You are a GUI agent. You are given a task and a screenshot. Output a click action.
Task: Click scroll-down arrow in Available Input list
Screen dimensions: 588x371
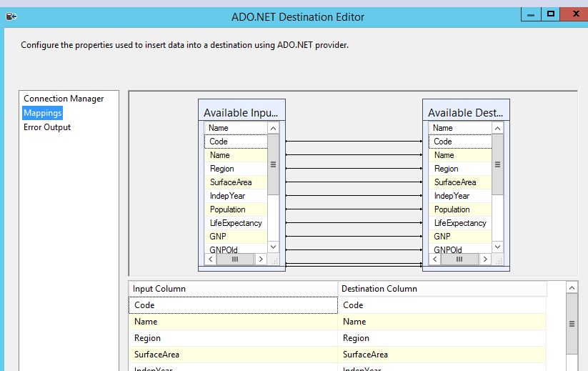click(273, 247)
